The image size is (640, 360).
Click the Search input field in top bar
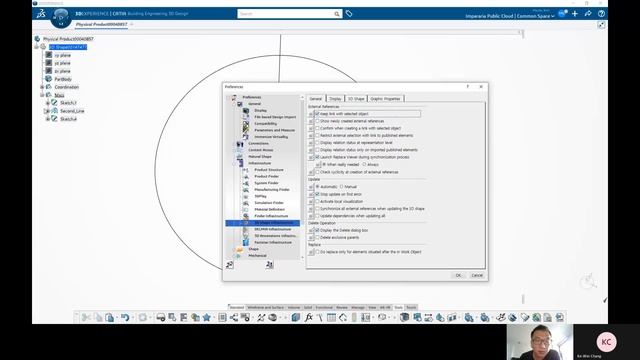pyautogui.click(x=286, y=14)
